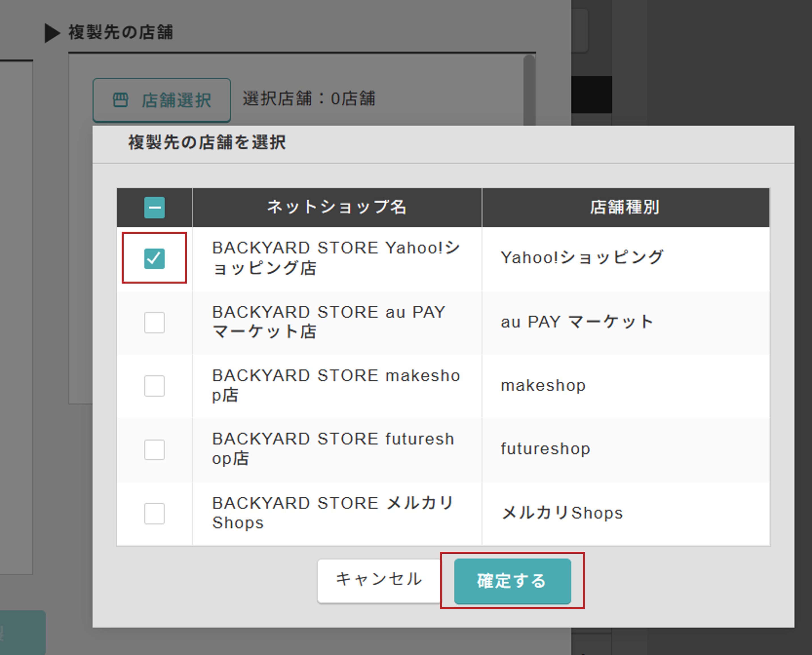Check the BACKYARD STORE au PAY マーケット店 checkbox
Image resolution: width=812 pixels, height=655 pixels.
pyautogui.click(x=154, y=322)
